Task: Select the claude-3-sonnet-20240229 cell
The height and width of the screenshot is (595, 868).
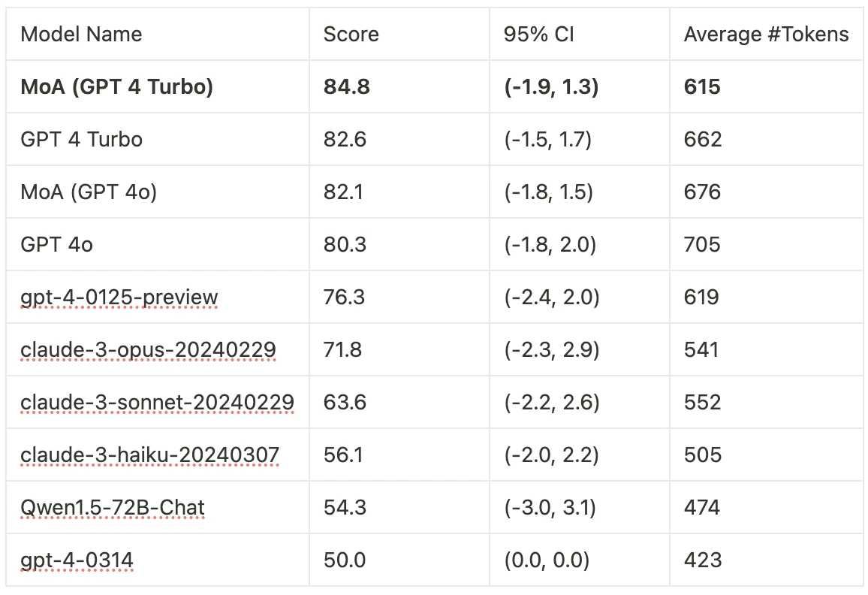Action: 157,403
